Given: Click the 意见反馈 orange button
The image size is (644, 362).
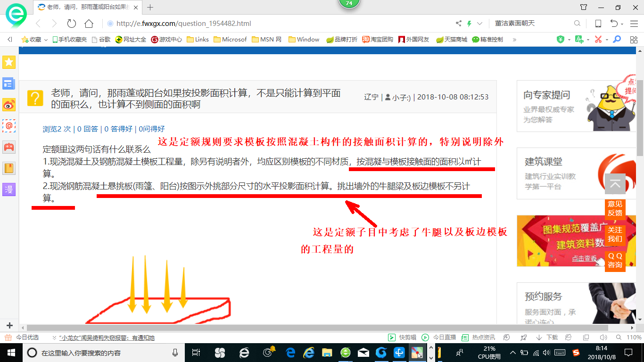Looking at the screenshot, I should coord(615,208).
